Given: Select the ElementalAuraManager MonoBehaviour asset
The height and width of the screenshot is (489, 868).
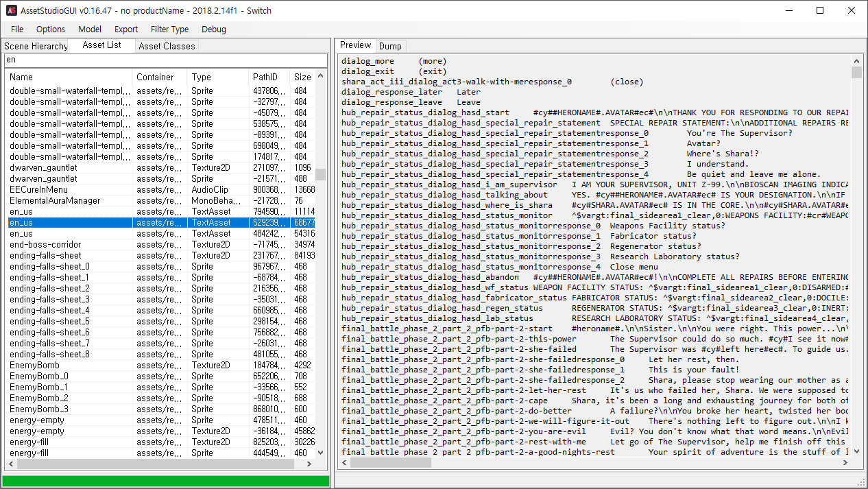Looking at the screenshot, I should point(160,200).
